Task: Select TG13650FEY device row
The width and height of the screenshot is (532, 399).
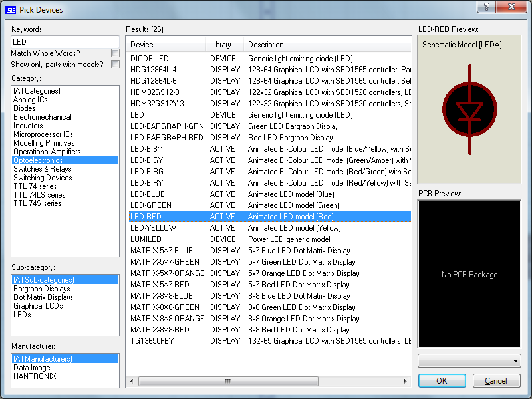Action: click(x=270, y=341)
